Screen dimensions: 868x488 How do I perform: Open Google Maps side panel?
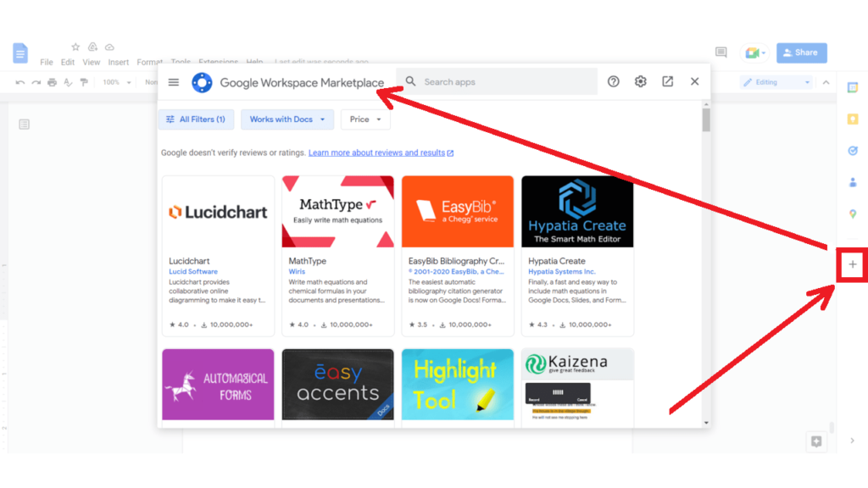tap(853, 213)
